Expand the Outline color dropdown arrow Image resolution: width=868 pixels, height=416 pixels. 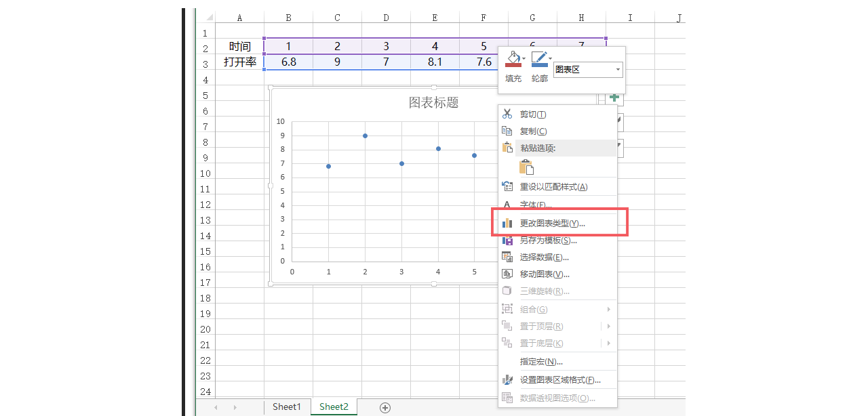pyautogui.click(x=550, y=58)
